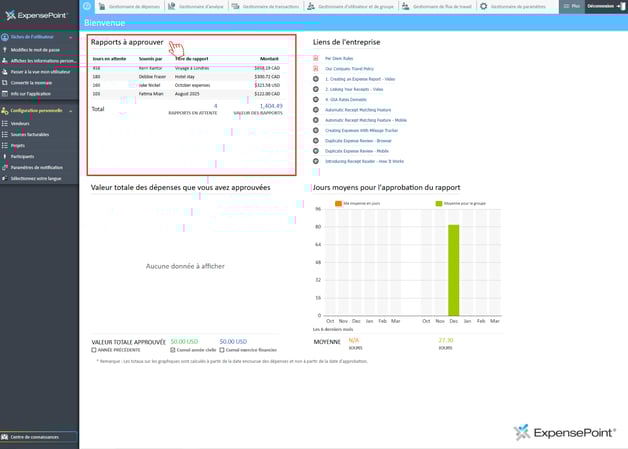628x449 pixels.
Task: Open Our Company Travel Policy link
Action: pos(349,69)
